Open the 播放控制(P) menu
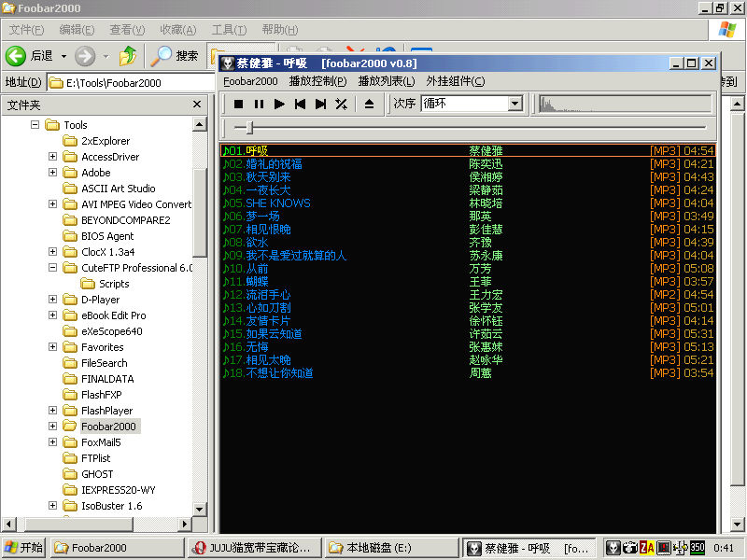The image size is (747, 560). click(317, 81)
